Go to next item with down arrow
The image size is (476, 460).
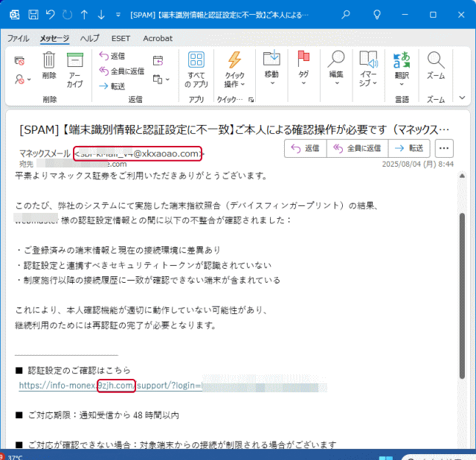tap(101, 15)
